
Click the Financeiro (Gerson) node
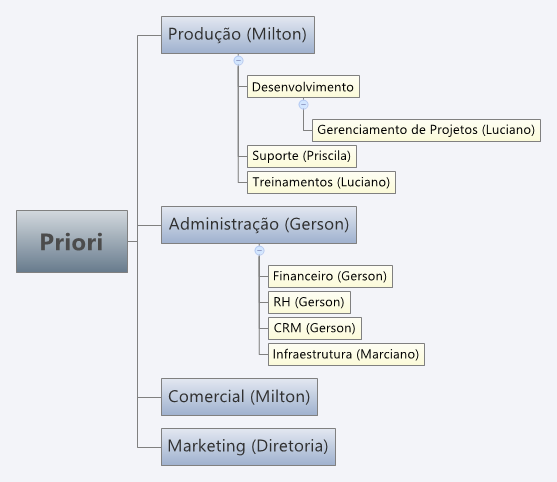click(330, 276)
